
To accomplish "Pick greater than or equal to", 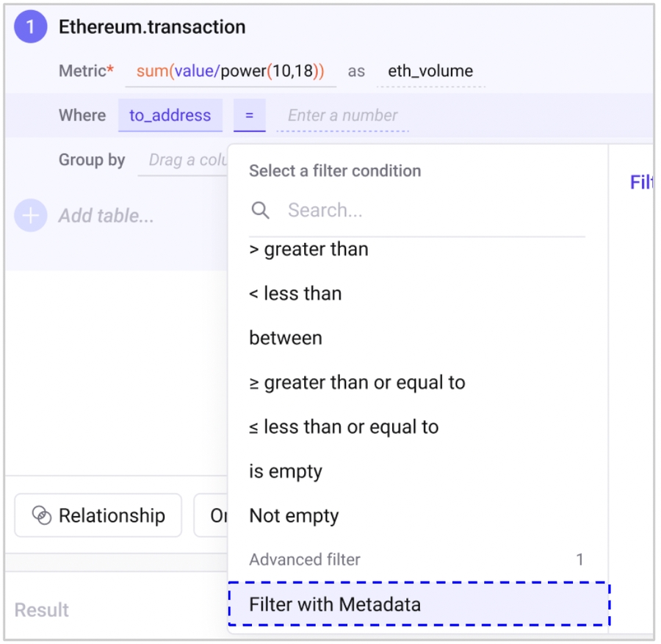I will click(x=357, y=383).
